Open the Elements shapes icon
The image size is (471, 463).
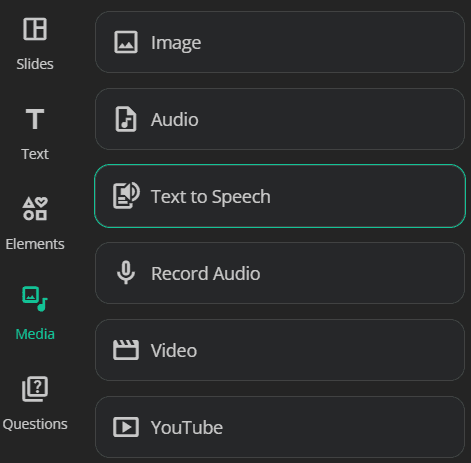[x=35, y=209]
